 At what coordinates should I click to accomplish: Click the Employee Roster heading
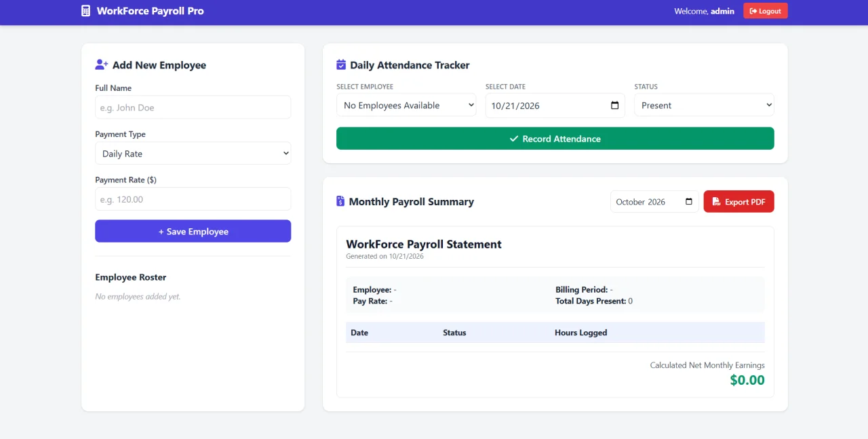pos(131,277)
